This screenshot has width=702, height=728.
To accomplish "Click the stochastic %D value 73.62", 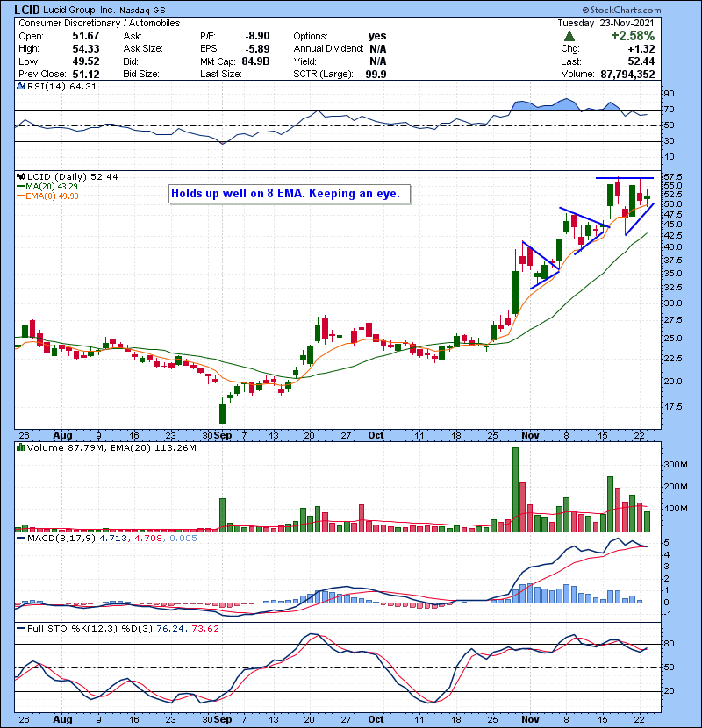I will point(204,629).
